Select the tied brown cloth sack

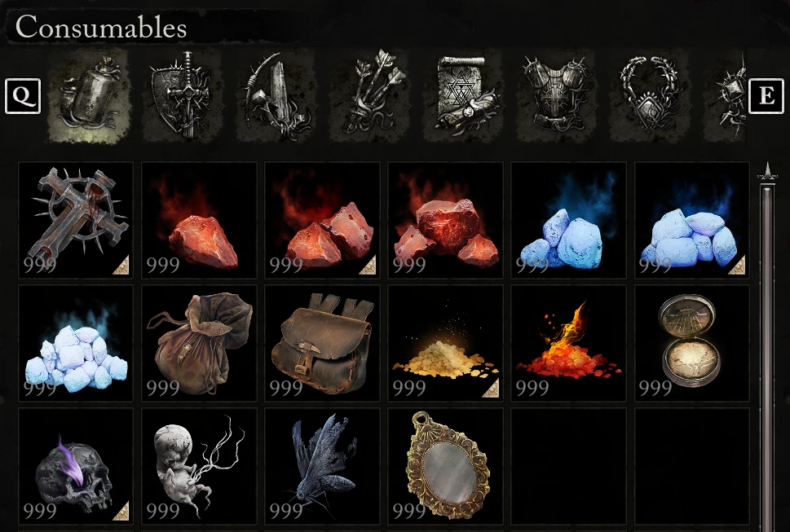[x=199, y=343]
